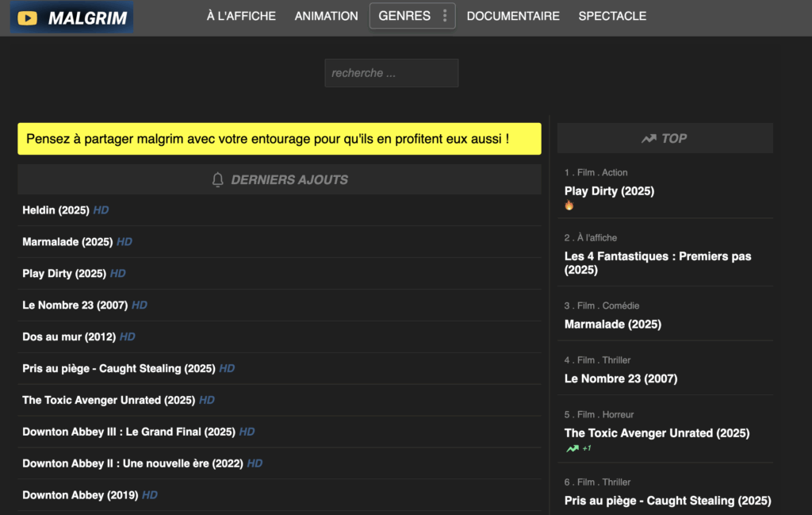
Task: Open Downton Abbey III : Le Grand Final
Action: click(128, 432)
